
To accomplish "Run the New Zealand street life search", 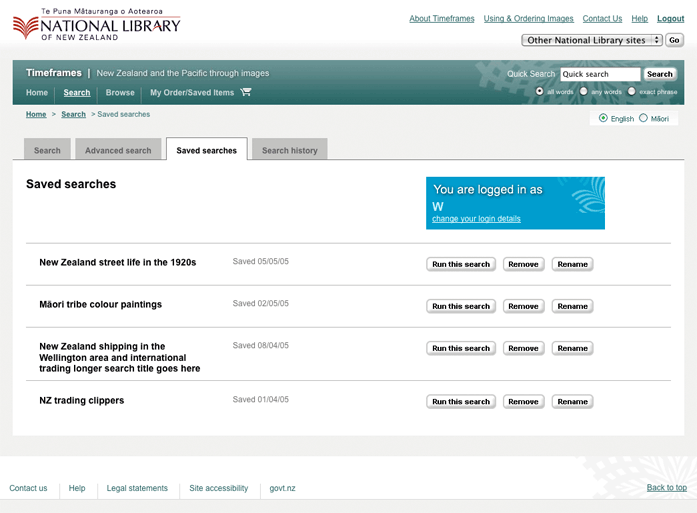I will click(460, 264).
